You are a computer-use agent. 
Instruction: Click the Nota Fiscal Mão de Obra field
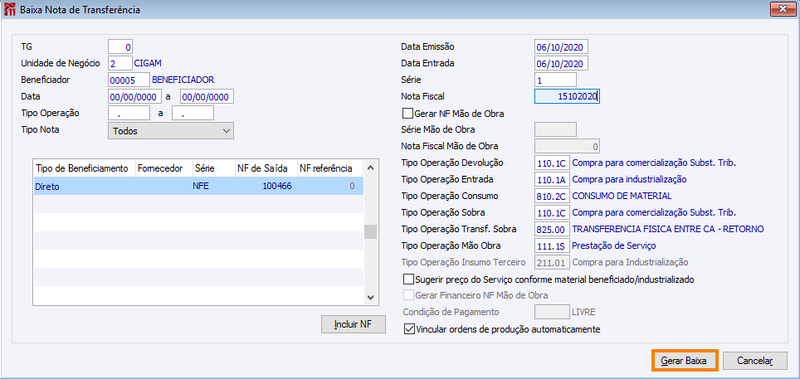[x=567, y=146]
